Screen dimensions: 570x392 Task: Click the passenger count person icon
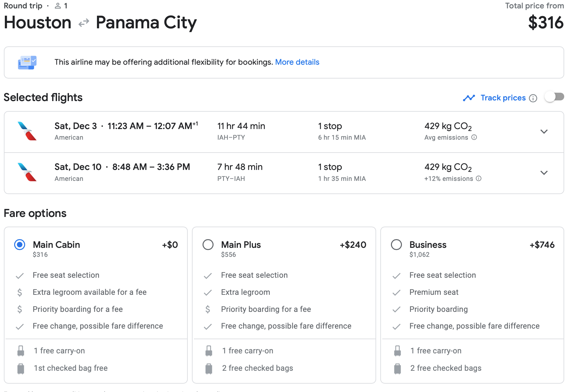tap(58, 6)
